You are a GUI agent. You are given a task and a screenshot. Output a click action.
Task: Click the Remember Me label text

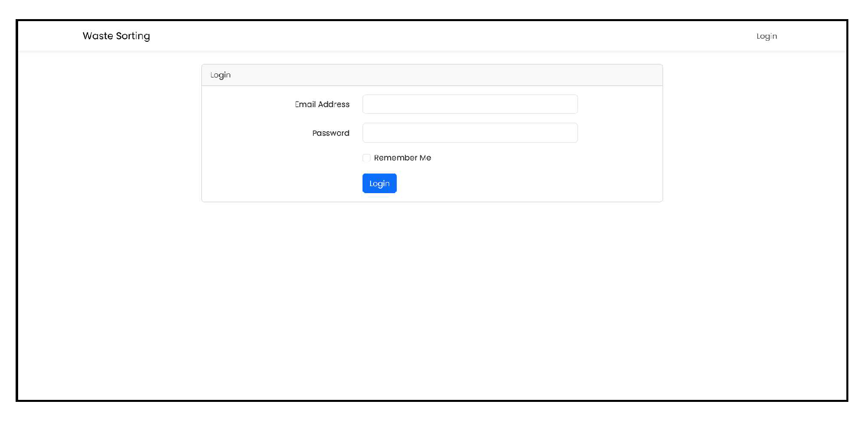click(402, 158)
